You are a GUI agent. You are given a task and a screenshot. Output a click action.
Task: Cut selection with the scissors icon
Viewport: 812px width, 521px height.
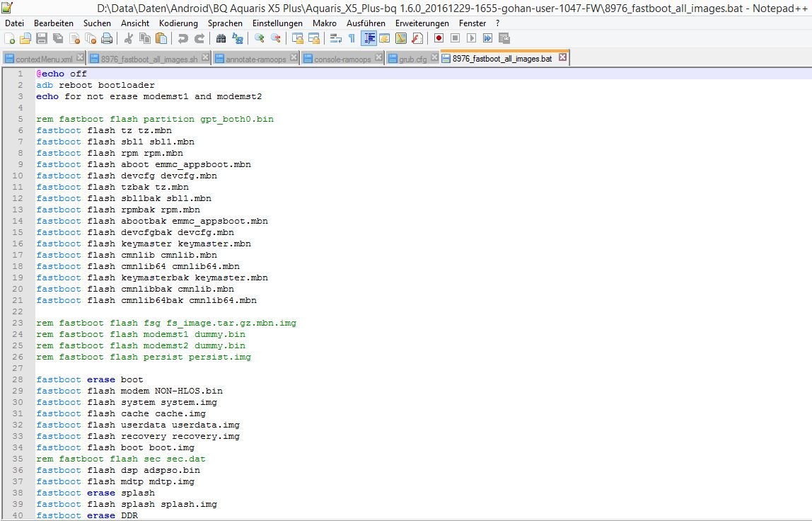pyautogui.click(x=129, y=38)
